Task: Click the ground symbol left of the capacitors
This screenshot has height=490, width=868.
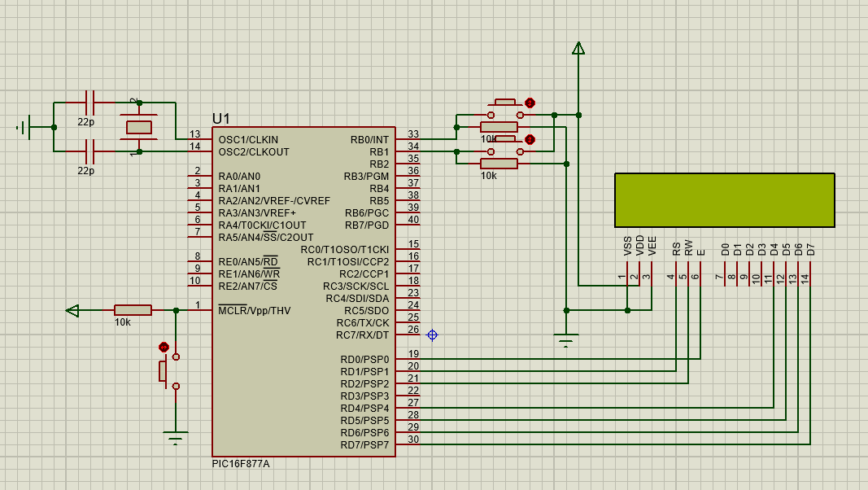Action: [x=25, y=127]
